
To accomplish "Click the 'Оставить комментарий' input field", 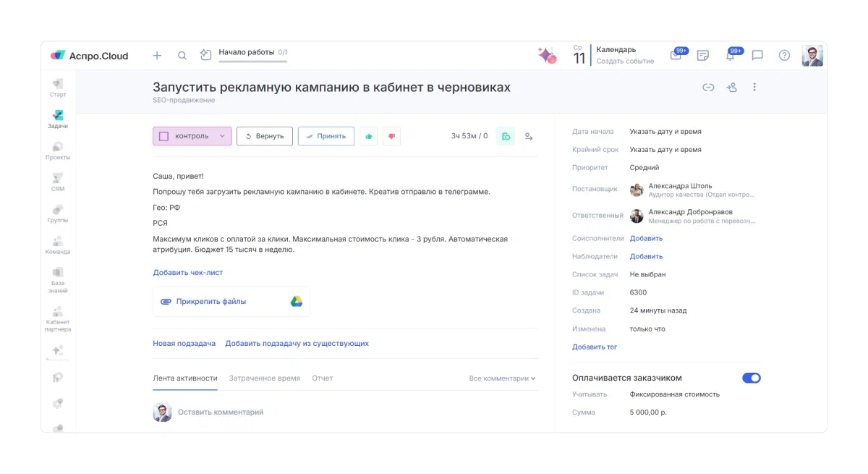I will (x=221, y=412).
